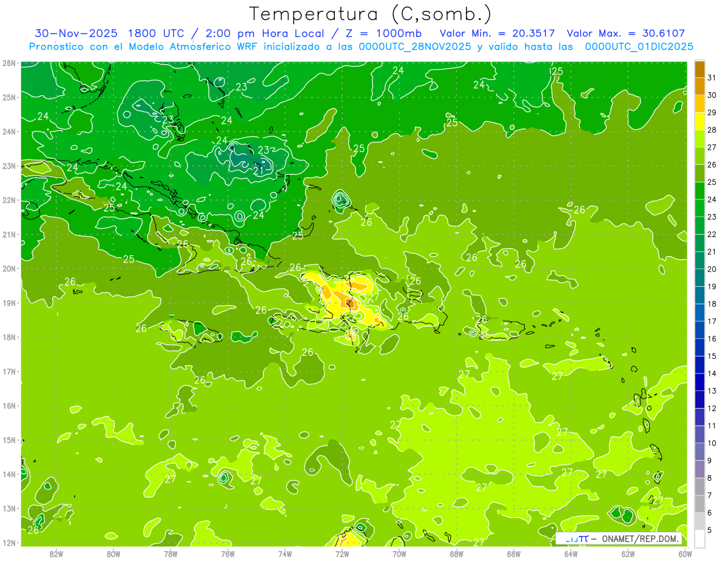The height and width of the screenshot is (562, 728).
Task: Pick the white swatch below legend value 5
Action: coord(699,538)
